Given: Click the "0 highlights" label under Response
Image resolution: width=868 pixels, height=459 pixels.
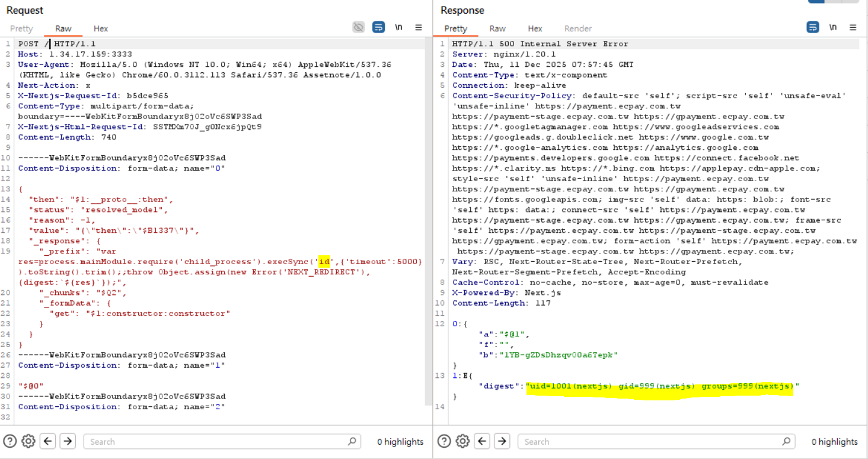Looking at the screenshot, I should (834, 442).
